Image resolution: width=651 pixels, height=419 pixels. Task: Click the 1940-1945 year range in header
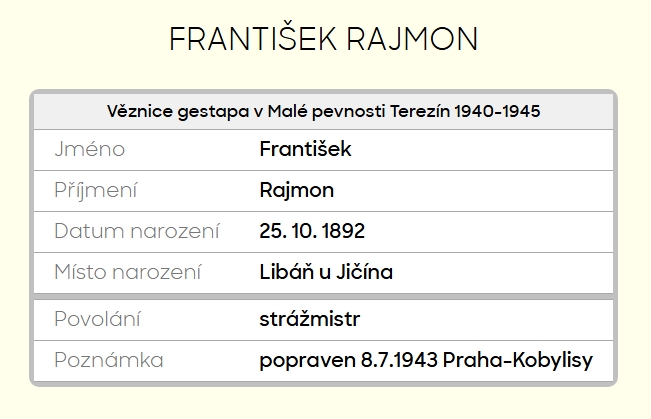click(x=497, y=111)
